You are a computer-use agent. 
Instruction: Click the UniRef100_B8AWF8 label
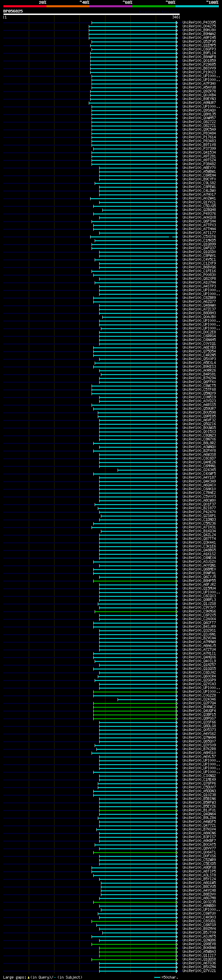(199, 57)
